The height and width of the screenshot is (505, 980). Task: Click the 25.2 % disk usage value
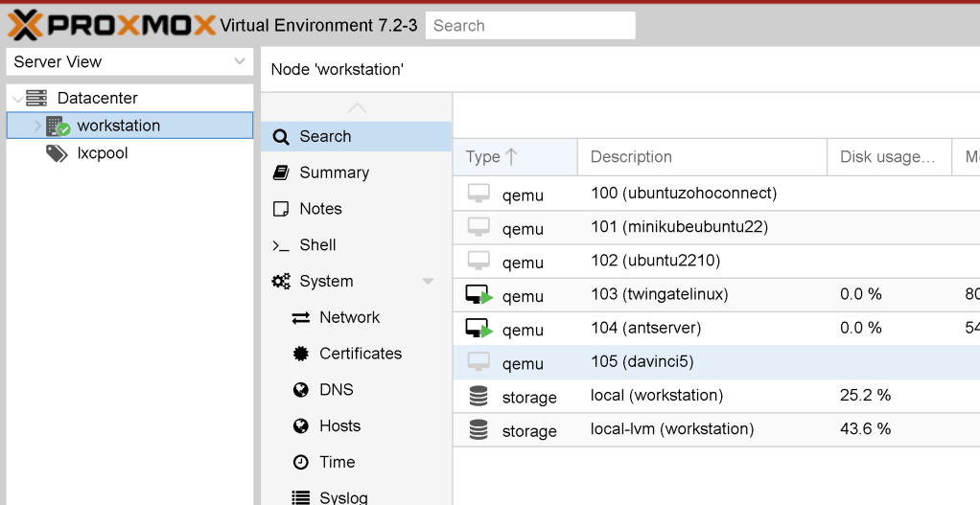[x=865, y=395]
